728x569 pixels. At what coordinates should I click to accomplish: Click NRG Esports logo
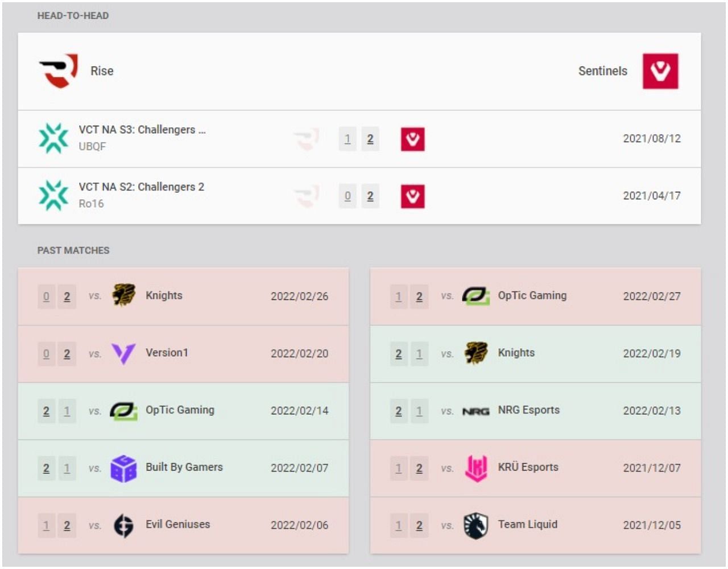(x=476, y=411)
